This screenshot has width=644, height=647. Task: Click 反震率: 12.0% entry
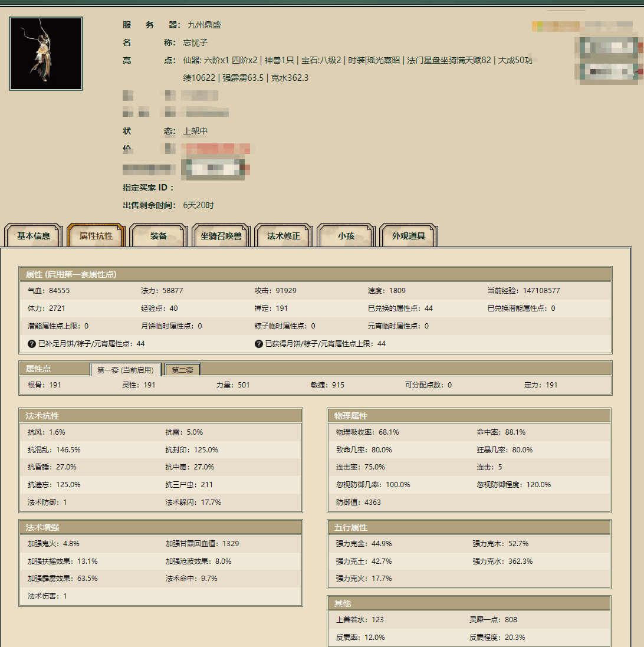pos(360,638)
